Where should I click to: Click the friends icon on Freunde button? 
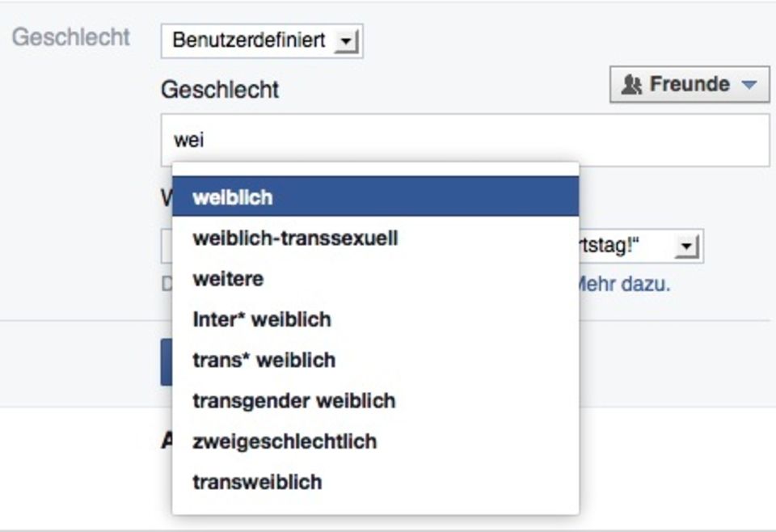tap(631, 84)
